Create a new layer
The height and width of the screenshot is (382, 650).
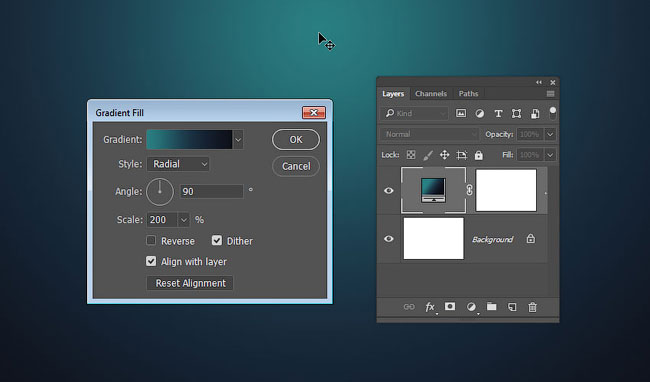pos(512,307)
